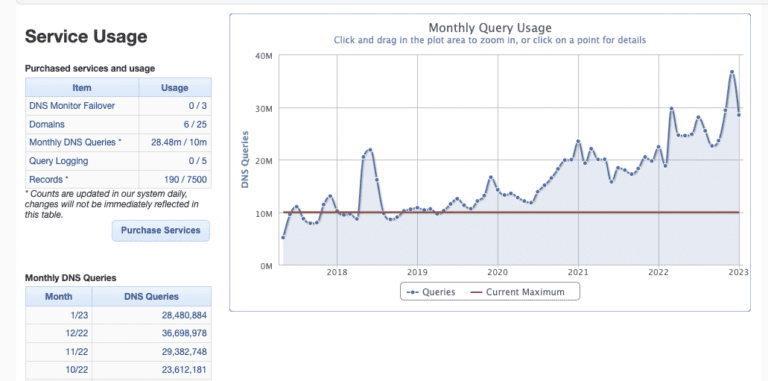Click the Month column header

pyautogui.click(x=58, y=296)
